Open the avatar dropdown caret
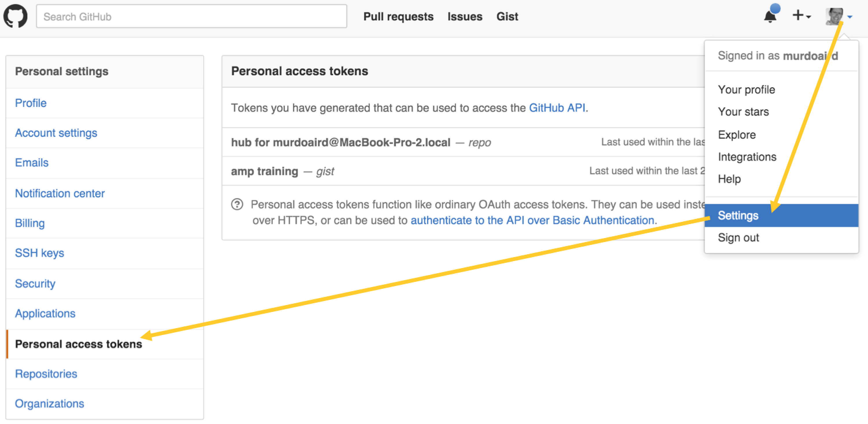The width and height of the screenshot is (868, 424). click(849, 17)
